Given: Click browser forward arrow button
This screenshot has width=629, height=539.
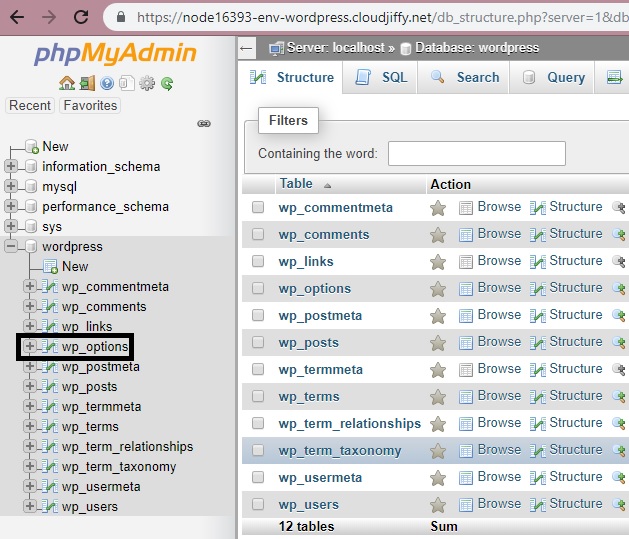Looking at the screenshot, I should pos(49,17).
